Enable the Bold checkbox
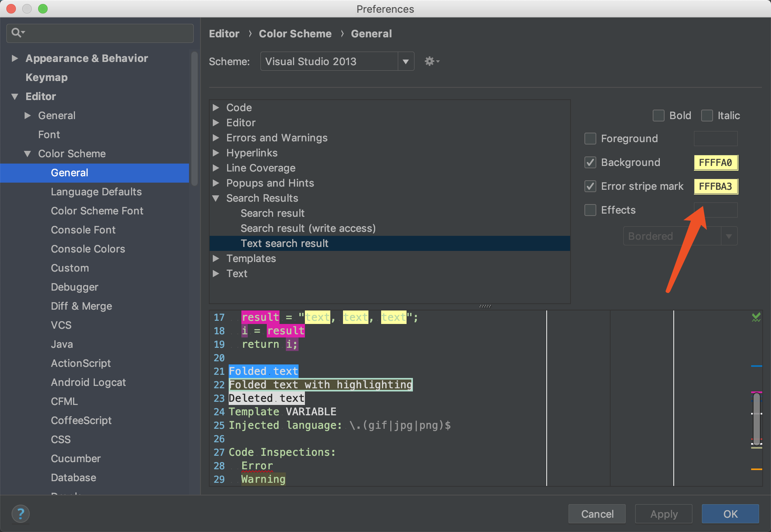This screenshot has height=532, width=771. [658, 116]
